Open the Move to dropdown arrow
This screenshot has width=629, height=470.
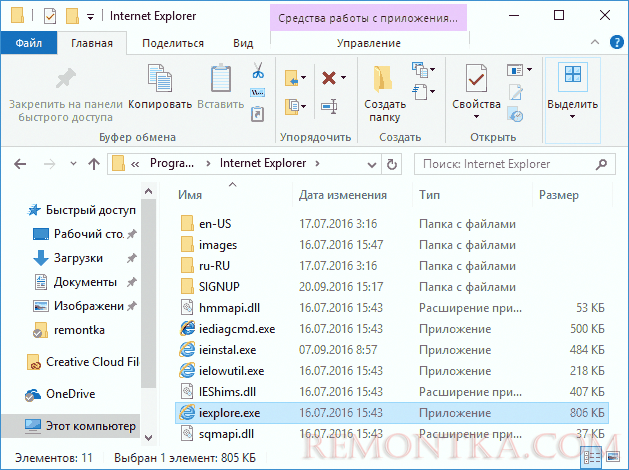point(304,77)
